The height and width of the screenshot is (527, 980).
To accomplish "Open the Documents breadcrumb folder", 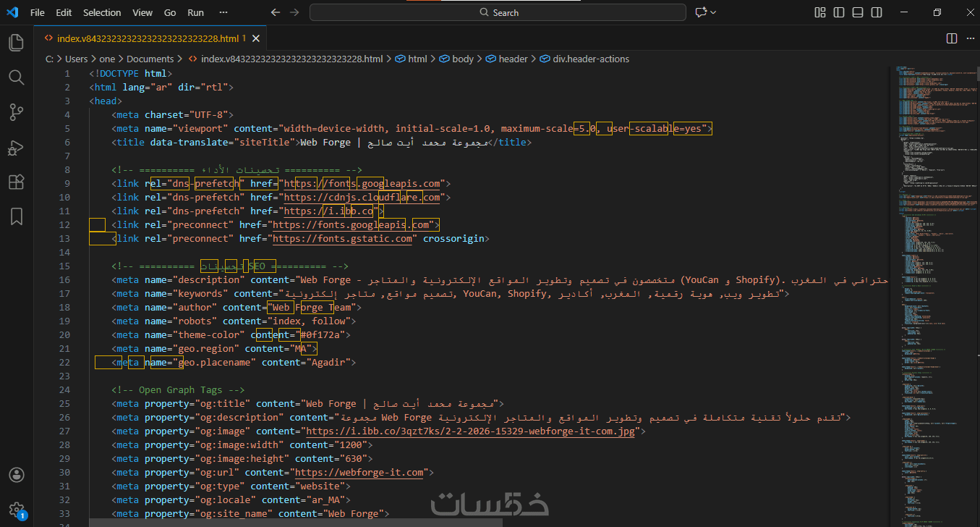I will (x=150, y=59).
